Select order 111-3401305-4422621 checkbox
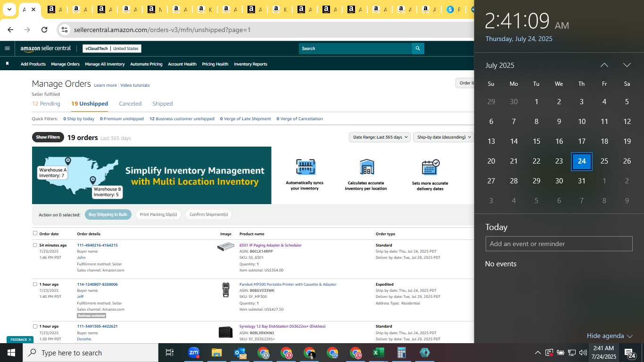The height and width of the screenshot is (362, 644). click(x=35, y=326)
